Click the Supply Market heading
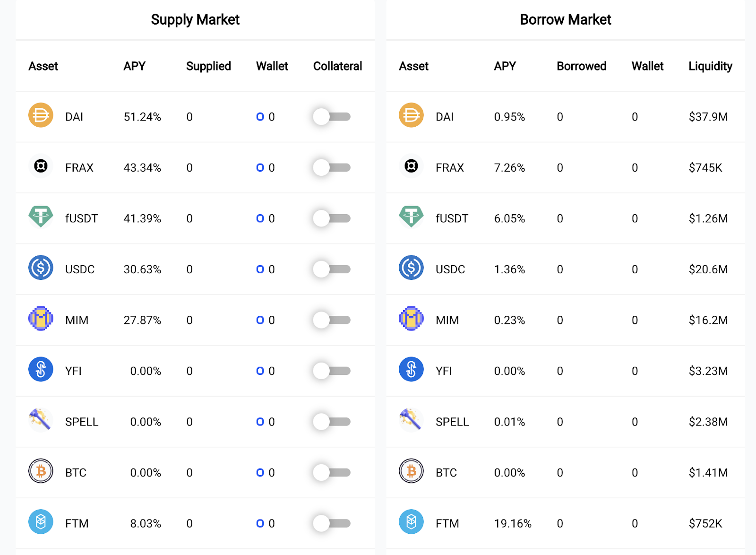 [195, 20]
